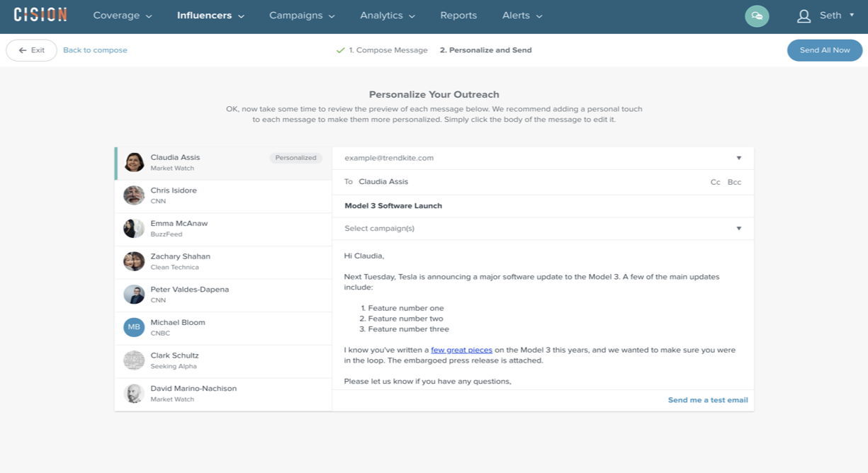Open the Select campaign(s) dropdown
This screenshot has width=868, height=473.
pyautogui.click(x=543, y=229)
